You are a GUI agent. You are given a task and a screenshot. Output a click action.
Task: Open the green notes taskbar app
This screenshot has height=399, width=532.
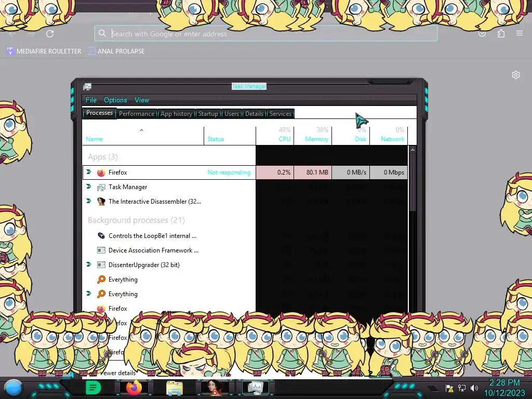pos(93,388)
